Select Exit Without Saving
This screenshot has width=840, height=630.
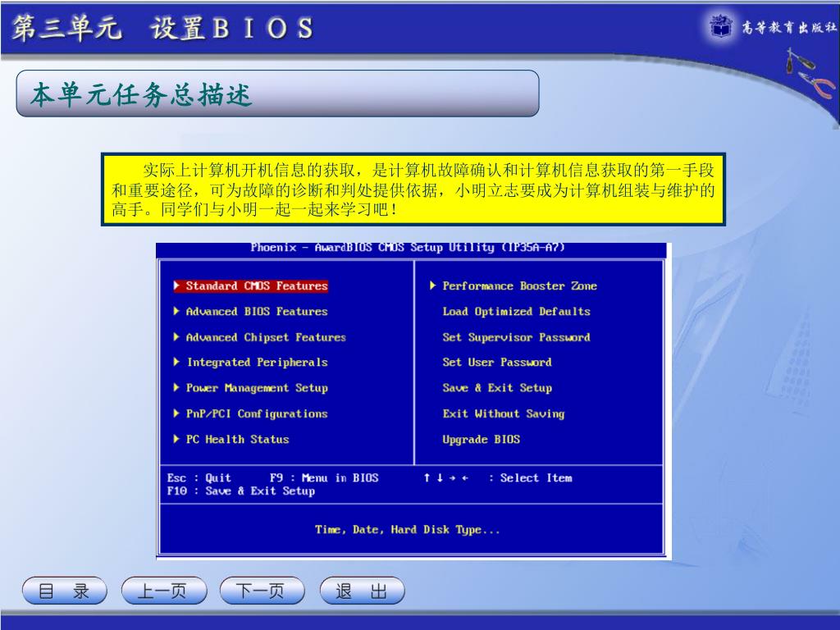coord(504,414)
